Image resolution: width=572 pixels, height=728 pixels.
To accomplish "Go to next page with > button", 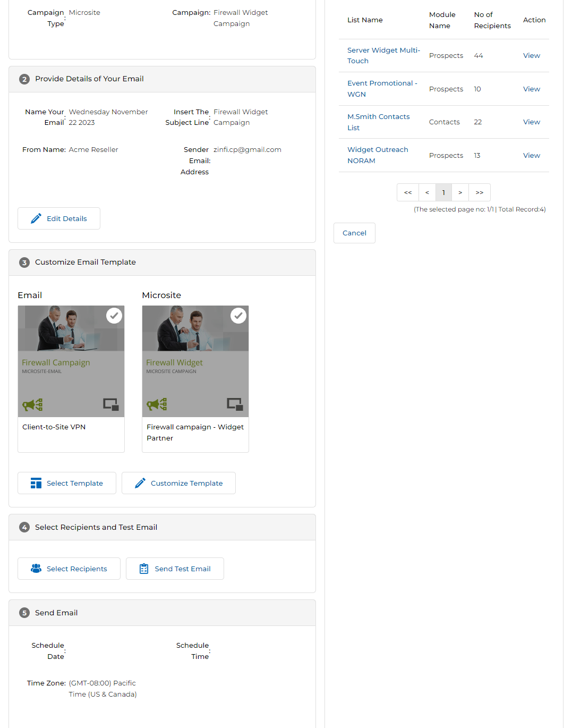I will (460, 192).
